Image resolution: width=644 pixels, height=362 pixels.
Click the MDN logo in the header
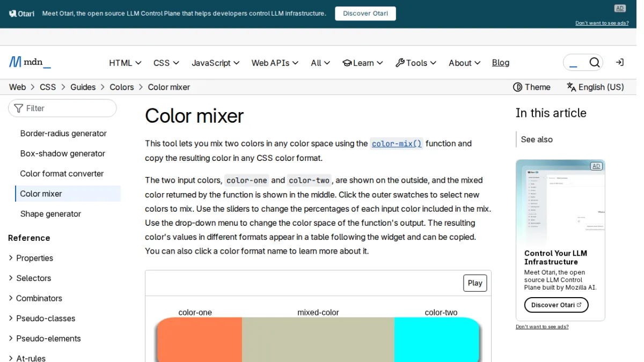pos(30,62)
